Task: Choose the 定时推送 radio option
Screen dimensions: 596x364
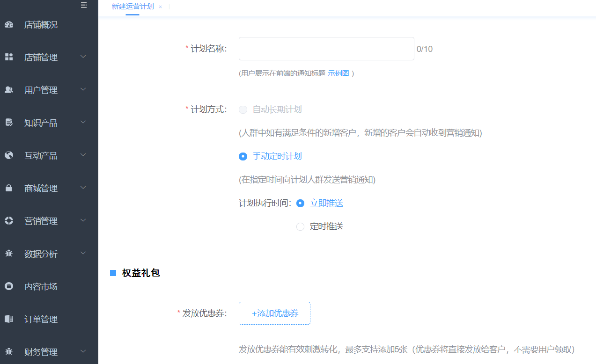Action: pos(301,226)
